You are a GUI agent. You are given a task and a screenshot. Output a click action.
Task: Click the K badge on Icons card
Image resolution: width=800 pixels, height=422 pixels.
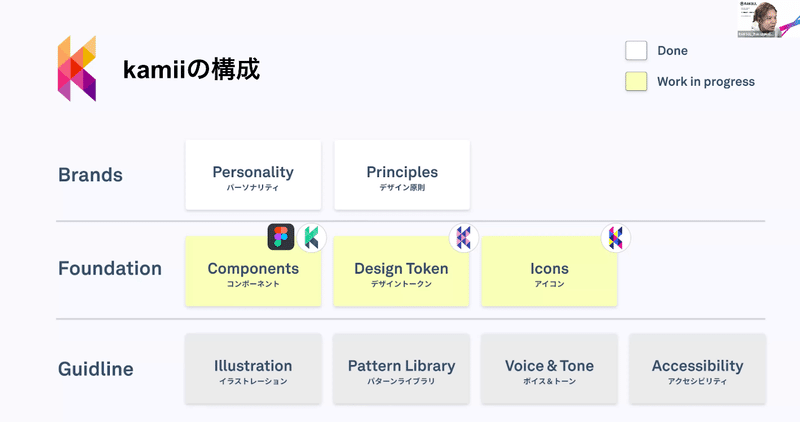point(616,238)
